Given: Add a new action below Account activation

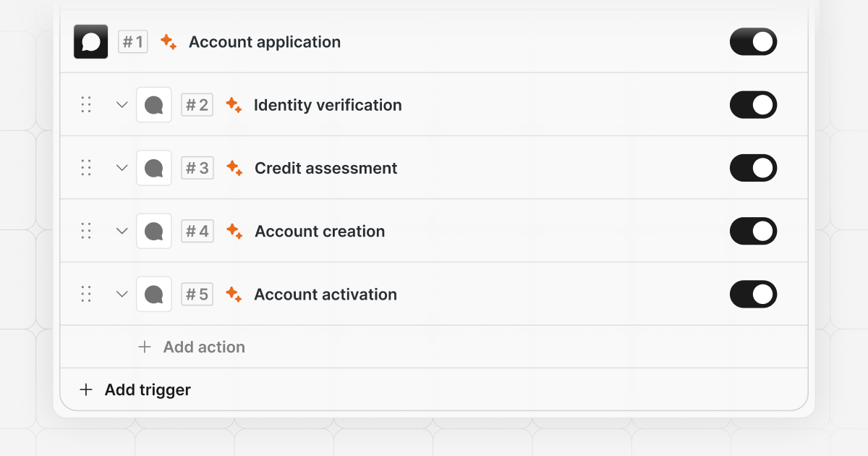Looking at the screenshot, I should [x=192, y=347].
